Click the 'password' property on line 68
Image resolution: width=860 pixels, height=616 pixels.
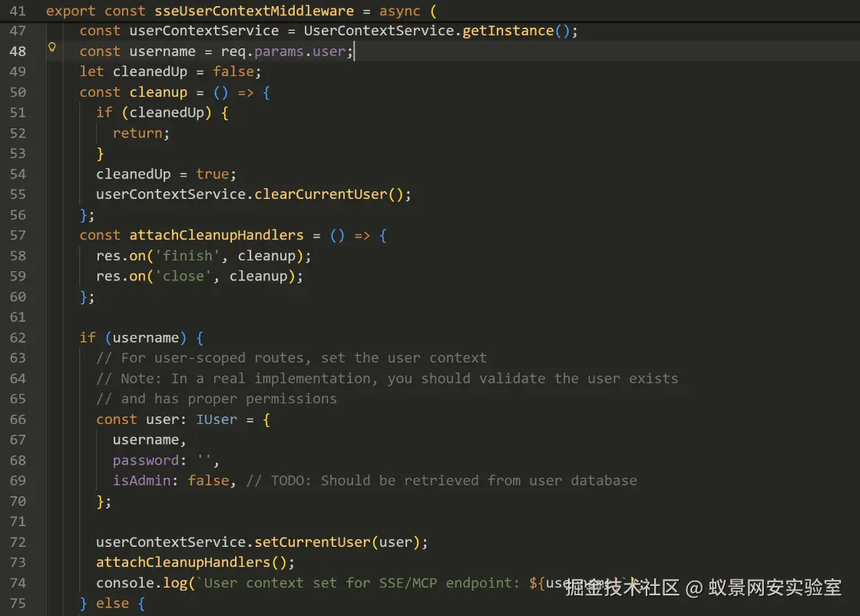pos(146,461)
